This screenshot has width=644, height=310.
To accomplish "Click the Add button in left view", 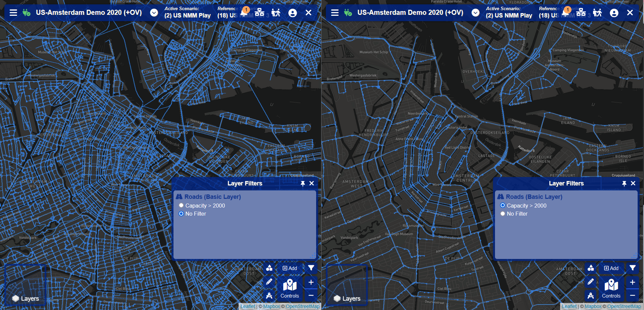I will pyautogui.click(x=290, y=268).
